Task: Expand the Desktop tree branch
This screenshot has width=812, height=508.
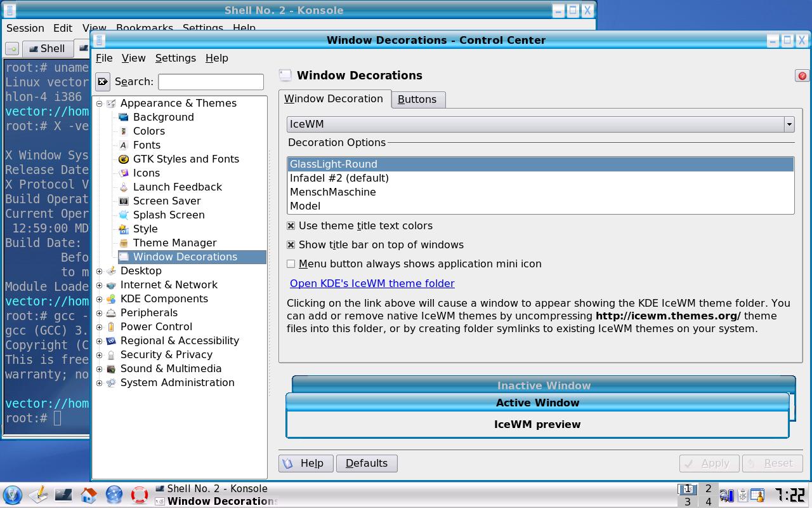Action: 99,271
